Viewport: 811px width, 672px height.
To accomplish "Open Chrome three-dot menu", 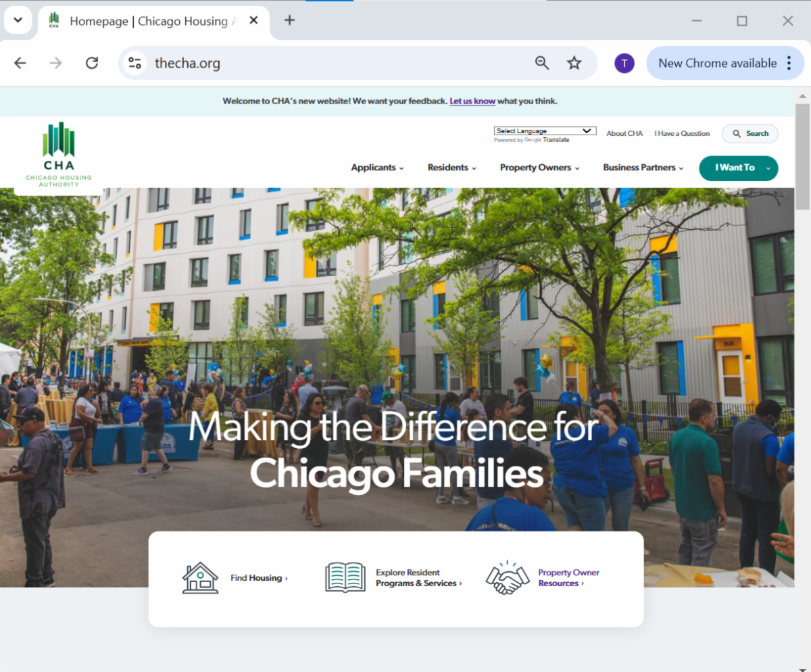I will pyautogui.click(x=789, y=63).
